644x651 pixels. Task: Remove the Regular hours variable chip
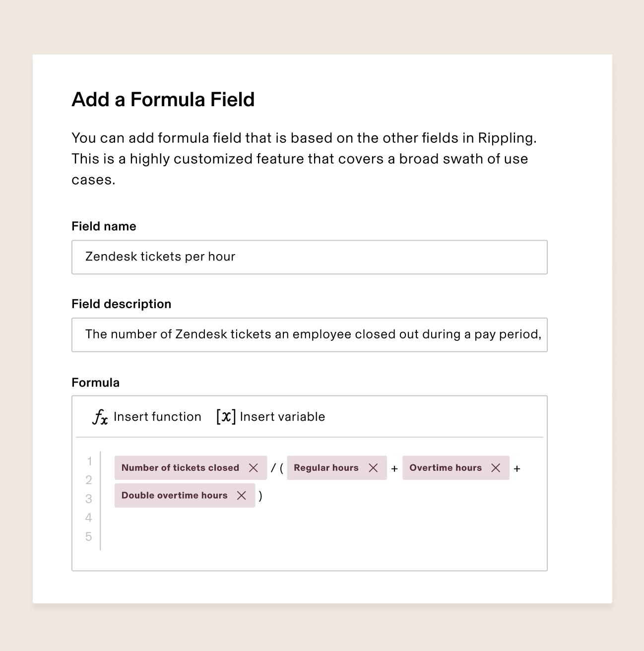click(373, 468)
